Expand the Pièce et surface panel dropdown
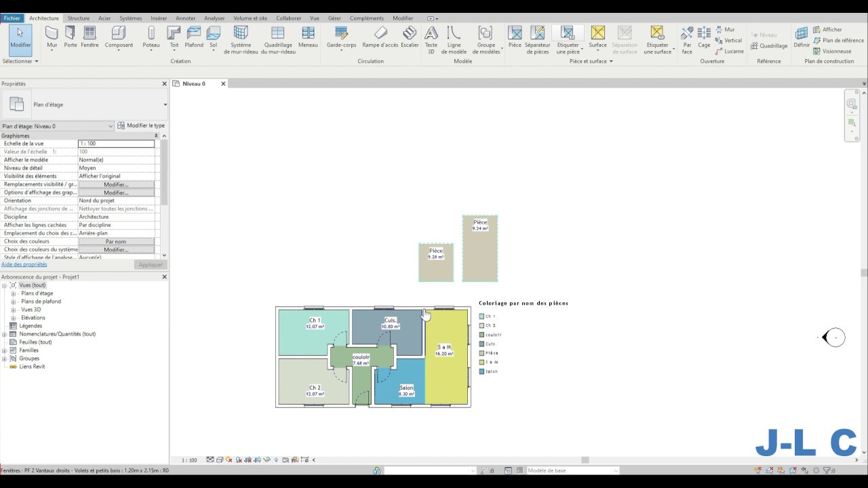 591,61
